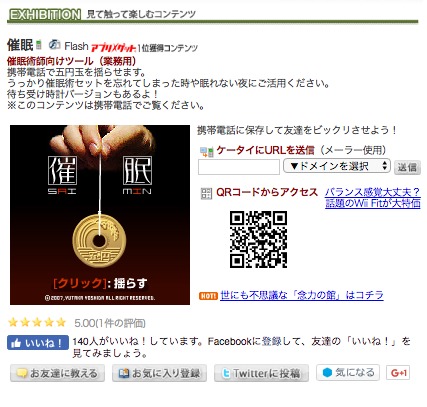
Task: Click the small QR code icon beside QRコードからアクセス
Action: click(206, 193)
